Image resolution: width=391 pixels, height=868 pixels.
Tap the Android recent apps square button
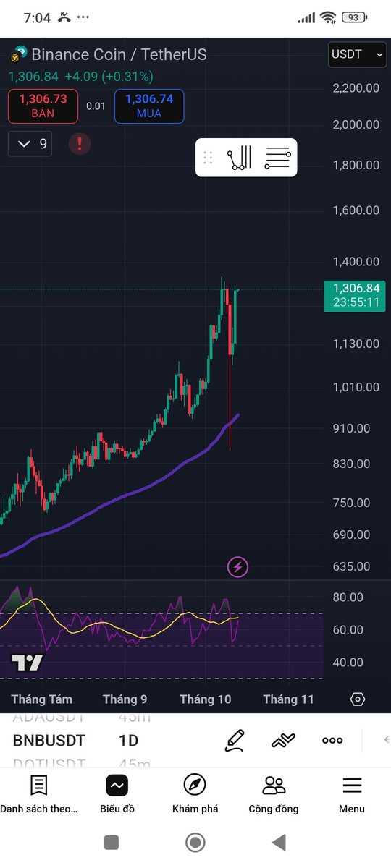pyautogui.click(x=112, y=842)
